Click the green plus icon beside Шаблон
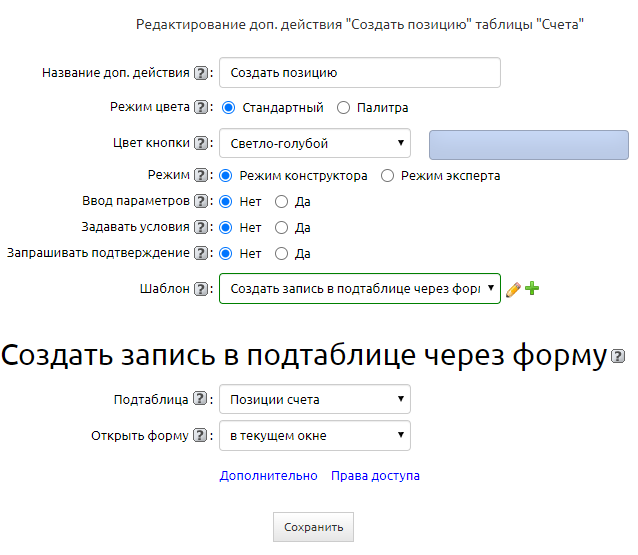Screen dimensions: 638x555 pyautogui.click(x=532, y=289)
